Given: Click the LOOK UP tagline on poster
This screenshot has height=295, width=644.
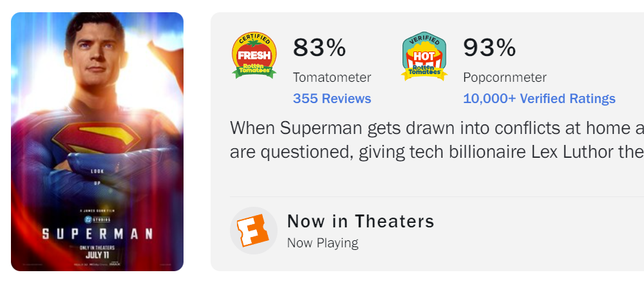Looking at the screenshot, I should pyautogui.click(x=97, y=176).
